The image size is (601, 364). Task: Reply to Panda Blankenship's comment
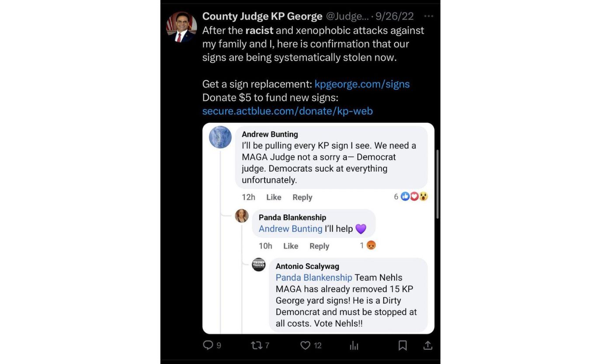coord(319,246)
